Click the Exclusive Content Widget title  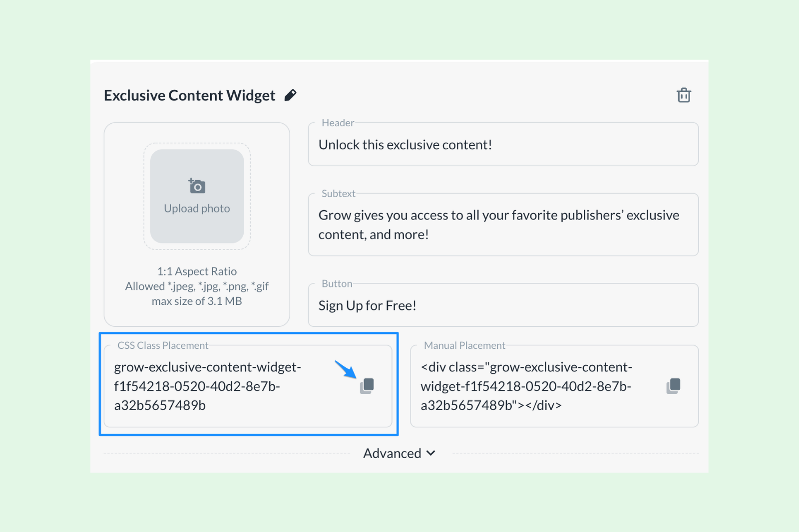pos(189,95)
